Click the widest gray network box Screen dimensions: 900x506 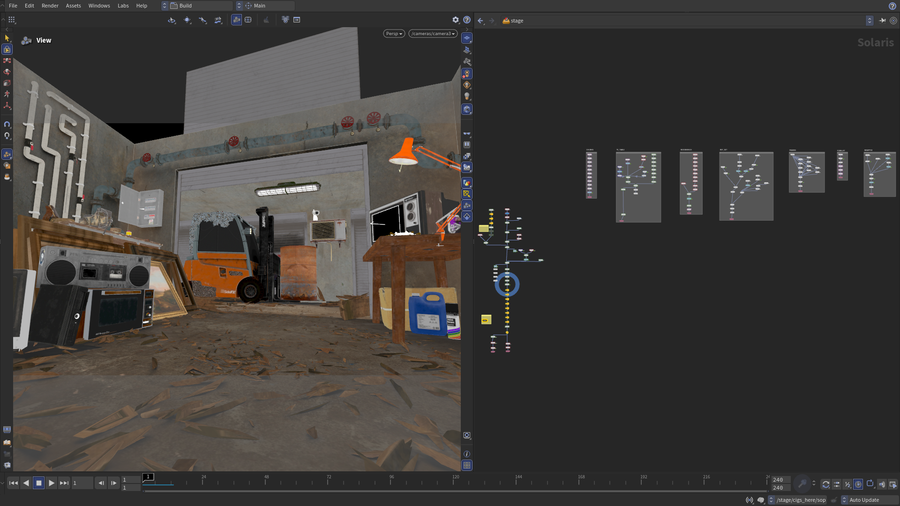point(746,186)
